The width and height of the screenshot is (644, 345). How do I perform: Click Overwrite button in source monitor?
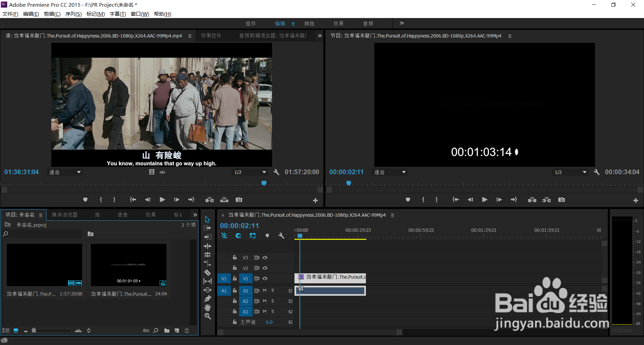(224, 200)
